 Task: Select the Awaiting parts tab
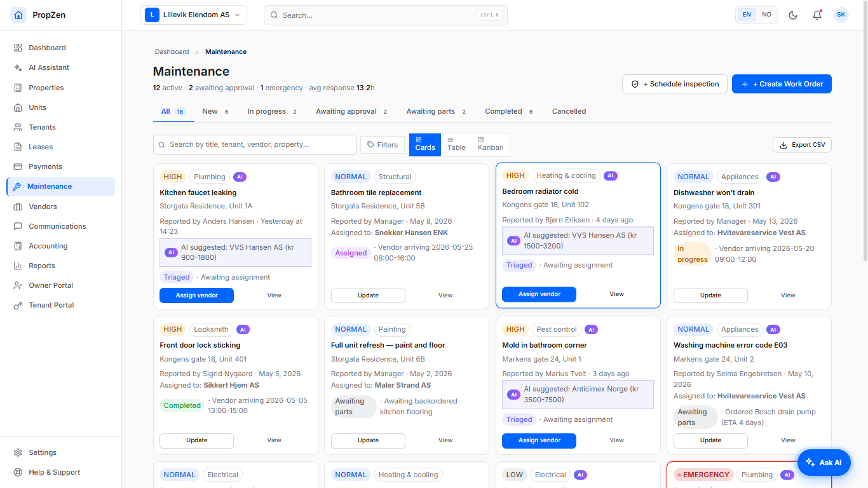pos(437,111)
